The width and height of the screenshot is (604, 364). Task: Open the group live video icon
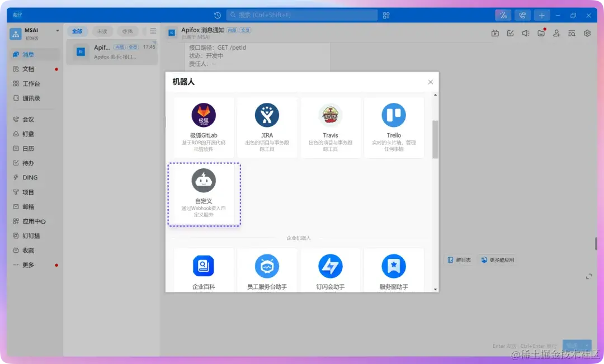tap(495, 34)
